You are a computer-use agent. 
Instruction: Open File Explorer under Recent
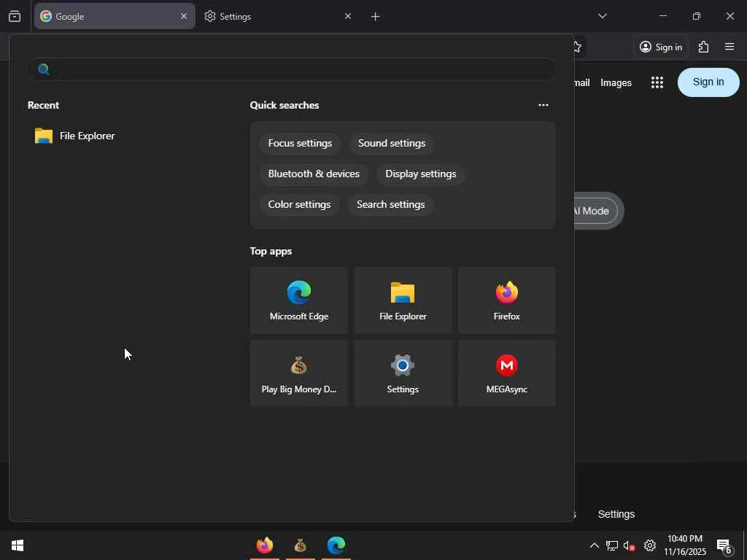click(75, 136)
